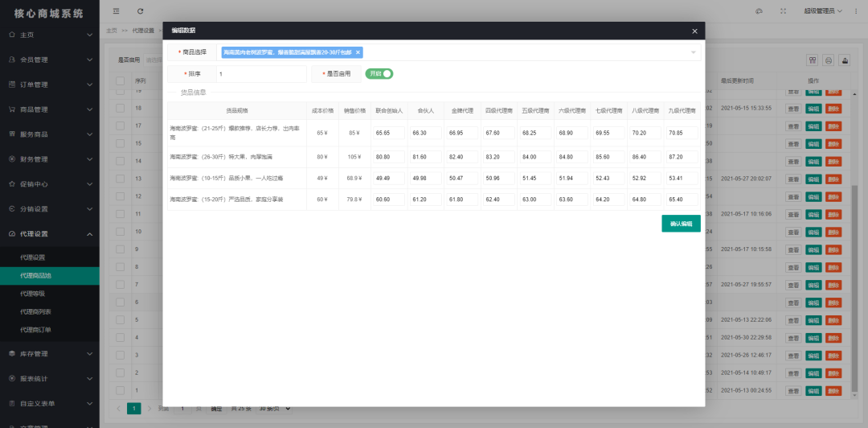Click the 订单管理 icon in sidebar

coord(12,84)
